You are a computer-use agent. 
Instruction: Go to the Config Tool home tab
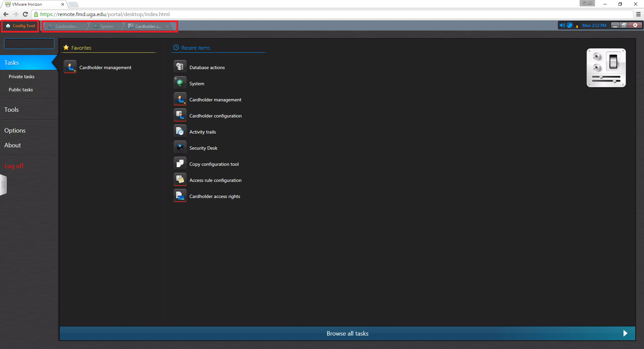click(20, 26)
